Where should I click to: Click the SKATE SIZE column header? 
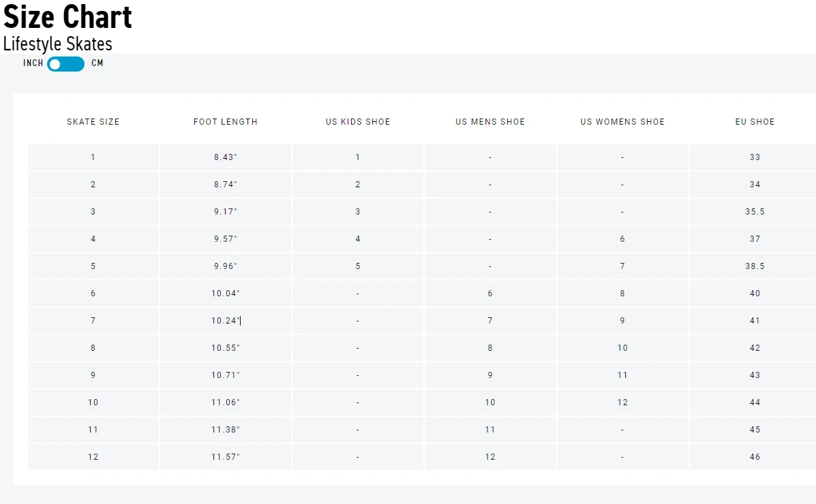click(x=93, y=122)
